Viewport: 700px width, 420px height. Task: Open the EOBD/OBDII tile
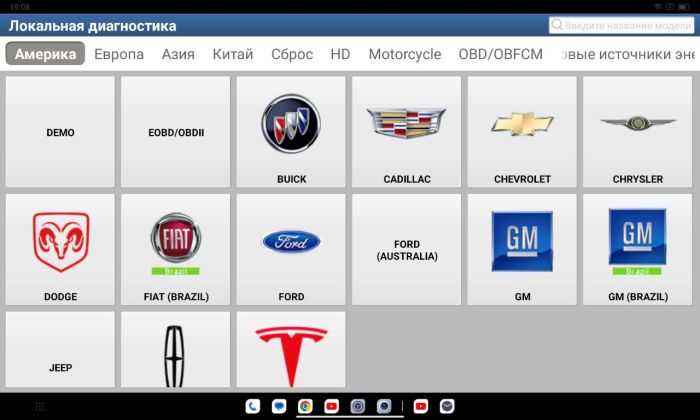[175, 132]
